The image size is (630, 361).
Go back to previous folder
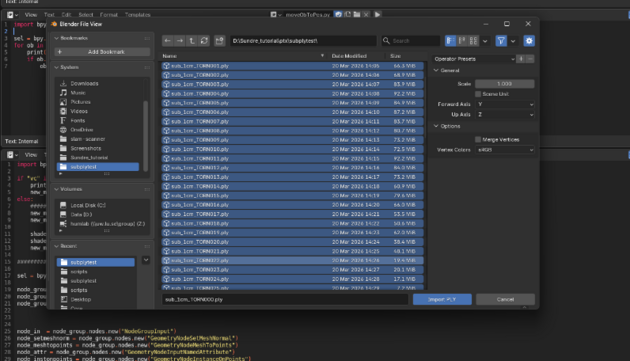click(168, 41)
